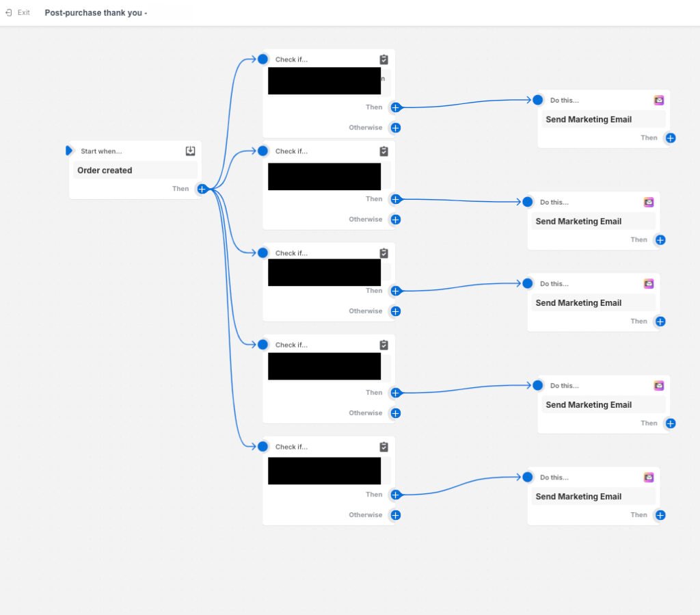Click email icon on second Do this node
700x615 pixels.
(649, 202)
